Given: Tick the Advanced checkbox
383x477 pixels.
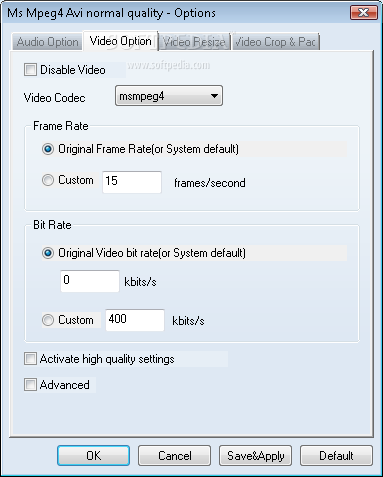Looking at the screenshot, I should point(30,385).
